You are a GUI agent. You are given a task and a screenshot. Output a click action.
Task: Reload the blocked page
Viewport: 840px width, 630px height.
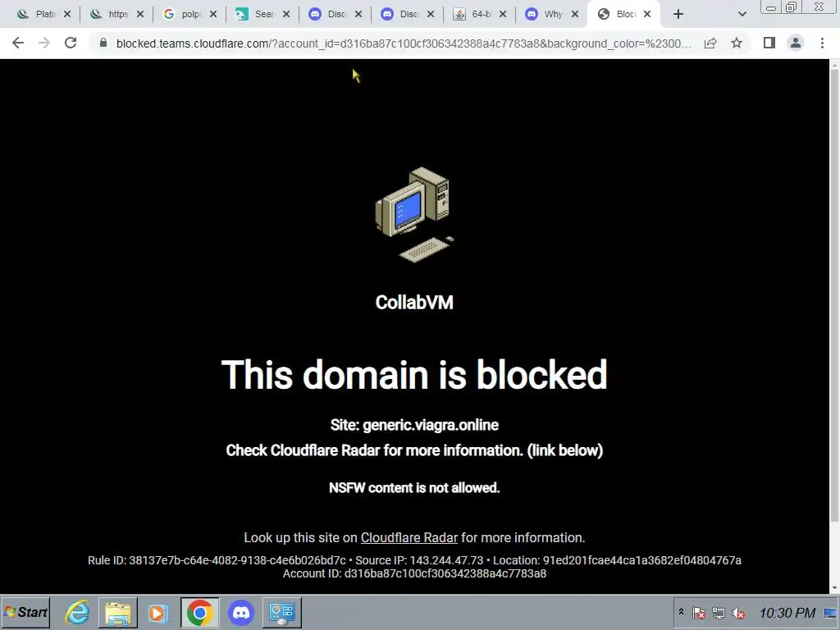(x=71, y=43)
